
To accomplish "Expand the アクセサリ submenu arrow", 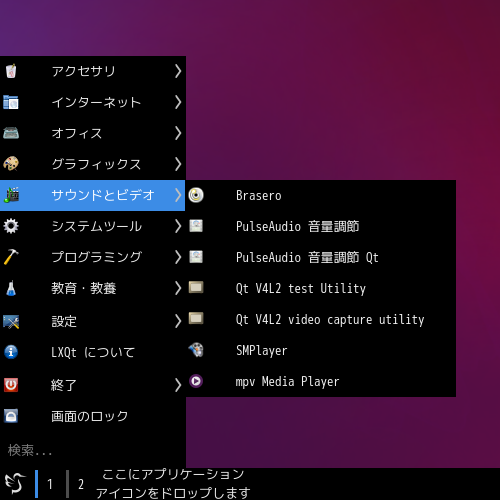I will pos(178,71).
